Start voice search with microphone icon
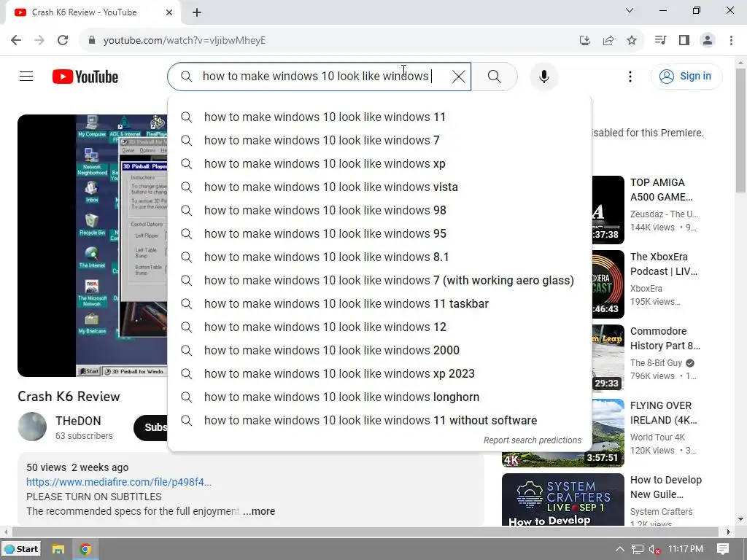The width and height of the screenshot is (747, 560). (543, 76)
